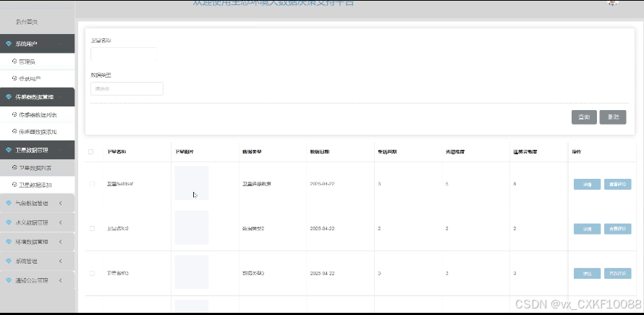Screen dimensions: 644x315
Task: Expand the 环境数据管理 chevron
Action: [x=60, y=242]
